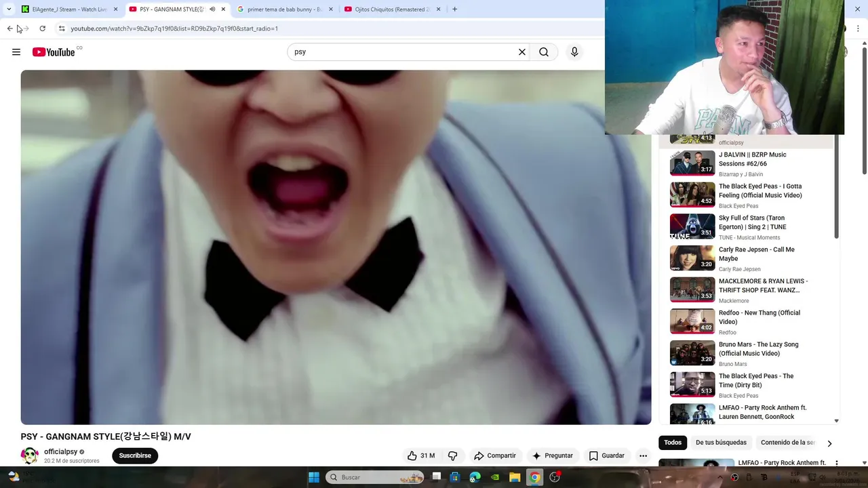Screen dimensions: 868x488
Task: Open File Explorer from taskbar
Action: point(515,477)
